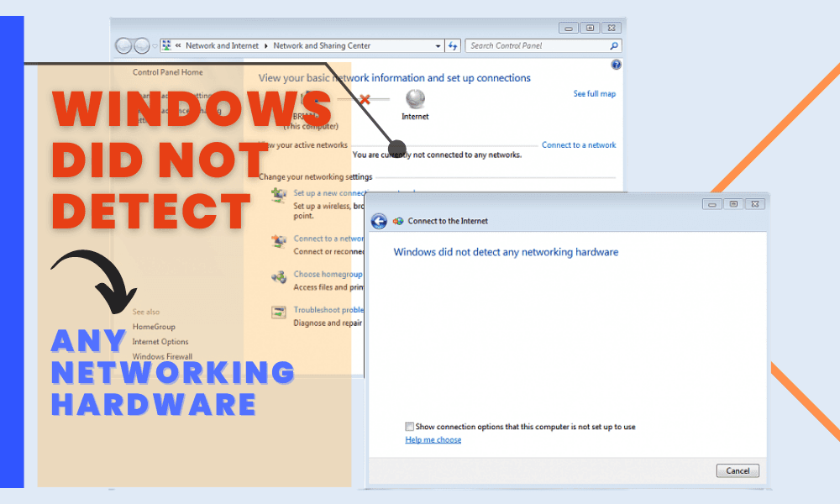840x504 pixels.
Task: Close the Connect to the Internet dialog
Action: pos(755,204)
